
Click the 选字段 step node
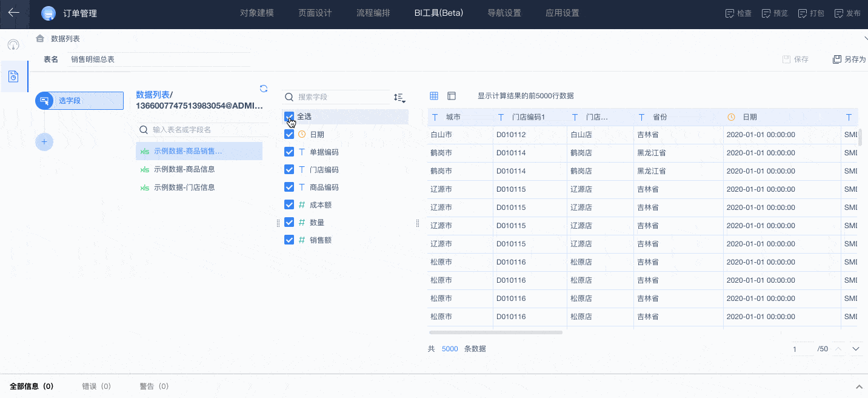pyautogui.click(x=79, y=101)
